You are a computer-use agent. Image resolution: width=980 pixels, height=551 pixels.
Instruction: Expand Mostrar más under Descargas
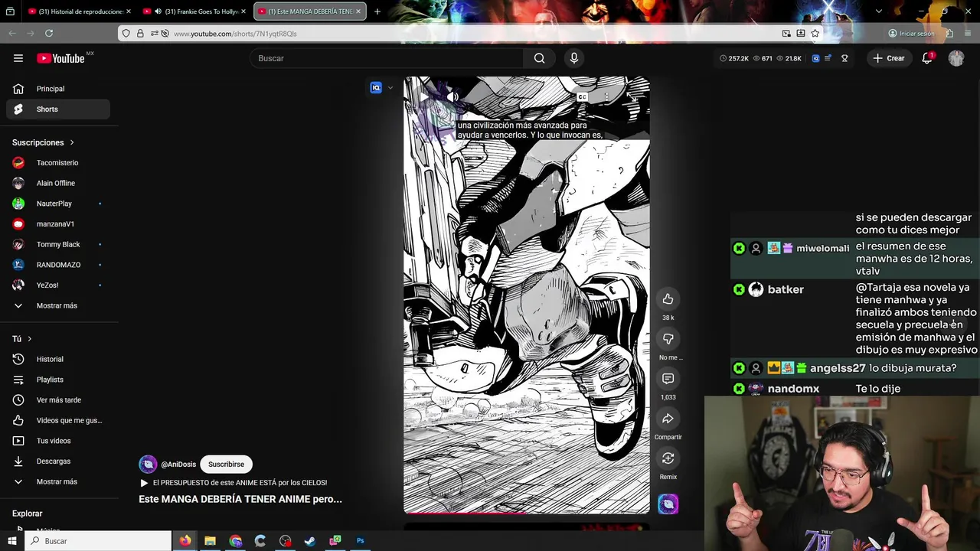58,482
